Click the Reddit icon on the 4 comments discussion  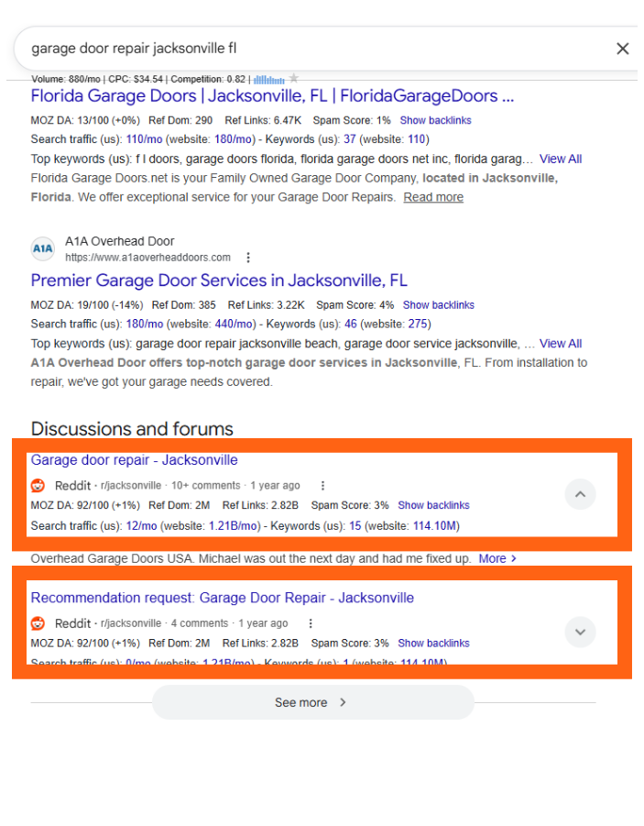38,623
